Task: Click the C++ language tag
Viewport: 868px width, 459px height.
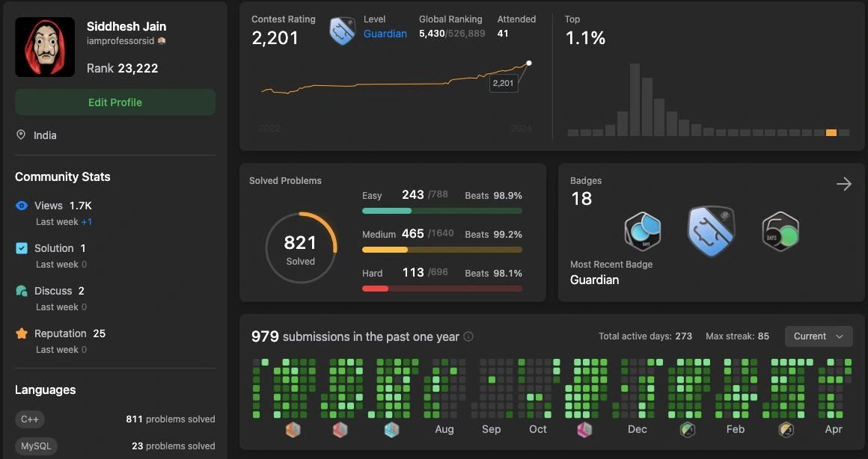Action: click(x=30, y=419)
